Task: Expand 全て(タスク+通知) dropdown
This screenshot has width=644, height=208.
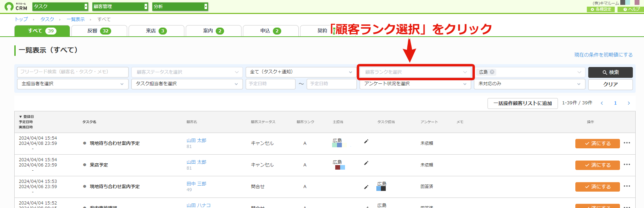Action: (301, 72)
